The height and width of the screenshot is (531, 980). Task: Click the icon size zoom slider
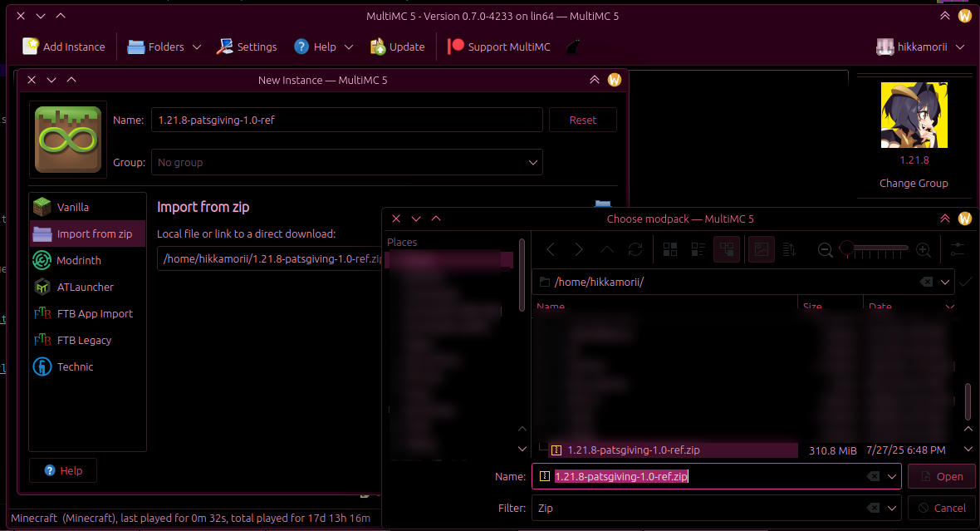tap(874, 249)
